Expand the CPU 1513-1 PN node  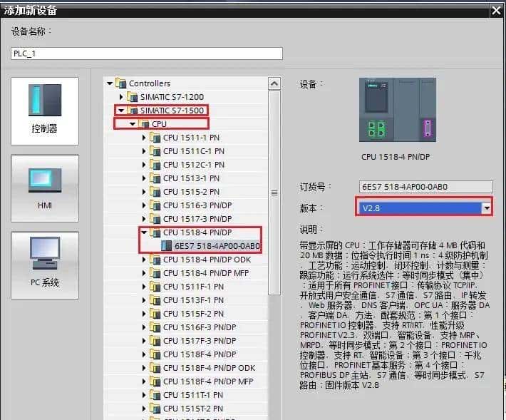144,178
